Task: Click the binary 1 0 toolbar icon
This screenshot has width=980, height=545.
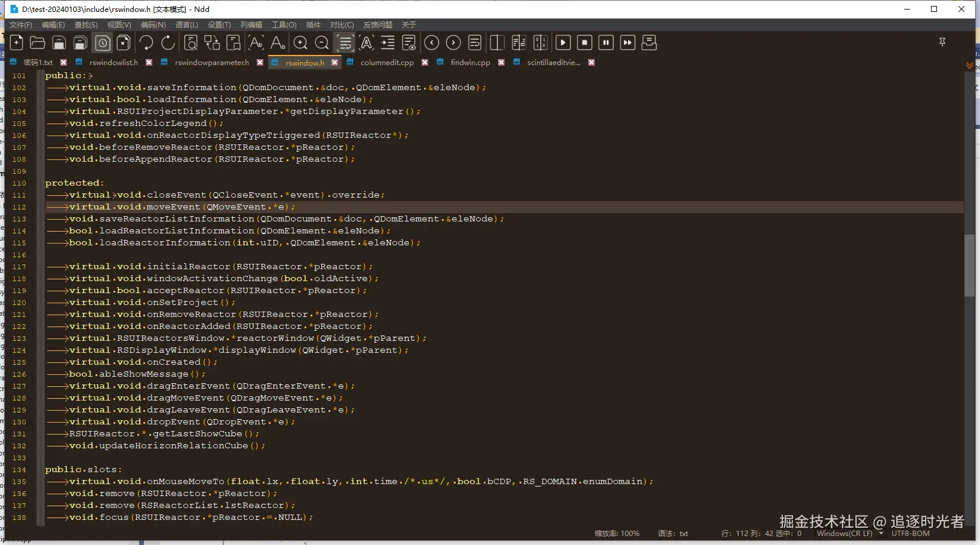Action: tap(540, 43)
